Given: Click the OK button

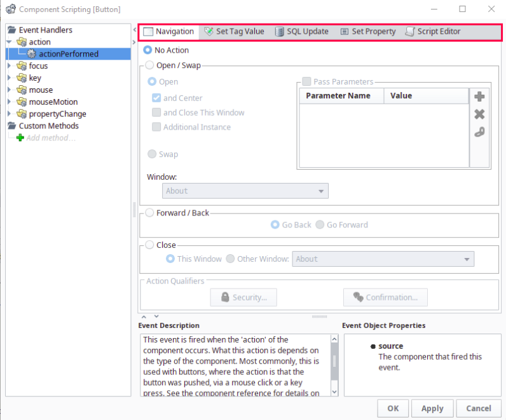Looking at the screenshot, I should (393, 409).
